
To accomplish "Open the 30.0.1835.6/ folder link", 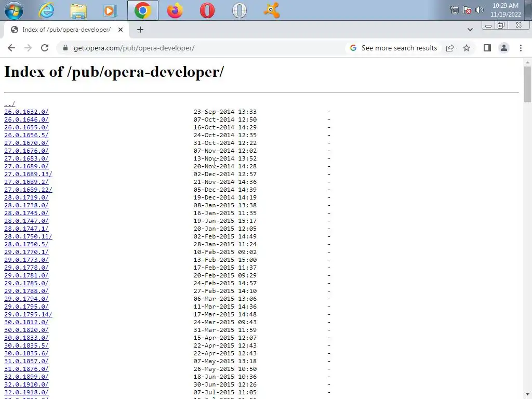I will pyautogui.click(x=26, y=353).
